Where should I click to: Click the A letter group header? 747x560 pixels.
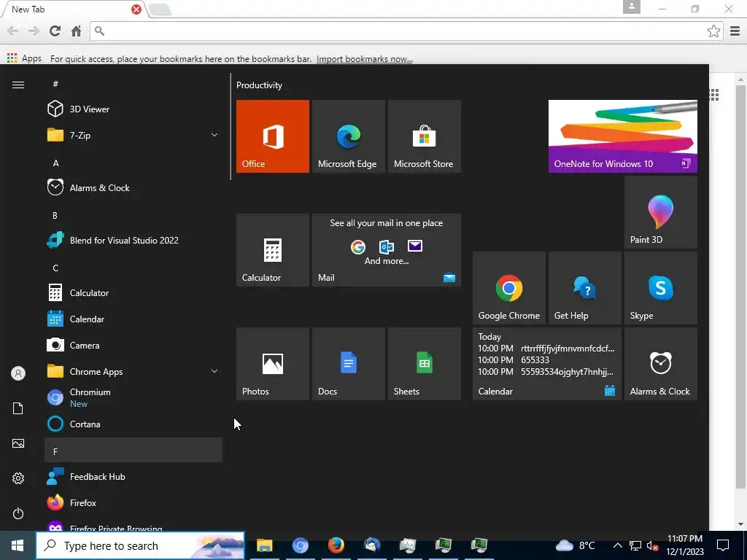click(55, 163)
